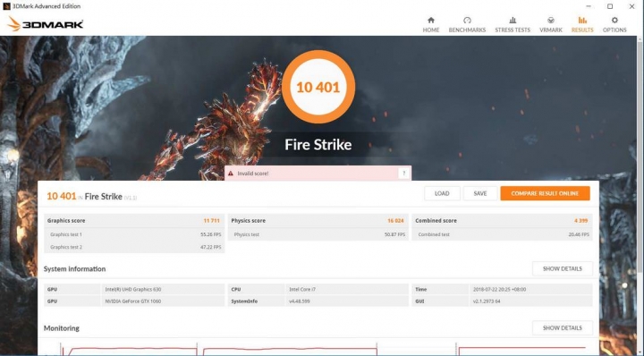The height and width of the screenshot is (356, 644).
Task: Click the Intel Core i7 CPU value
Action: click(302, 289)
